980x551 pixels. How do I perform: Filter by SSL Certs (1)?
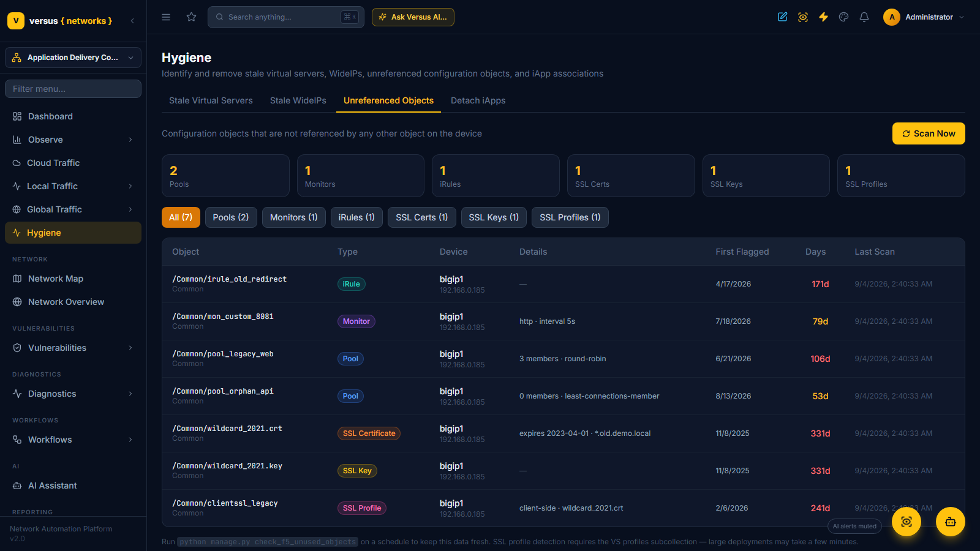coord(422,217)
